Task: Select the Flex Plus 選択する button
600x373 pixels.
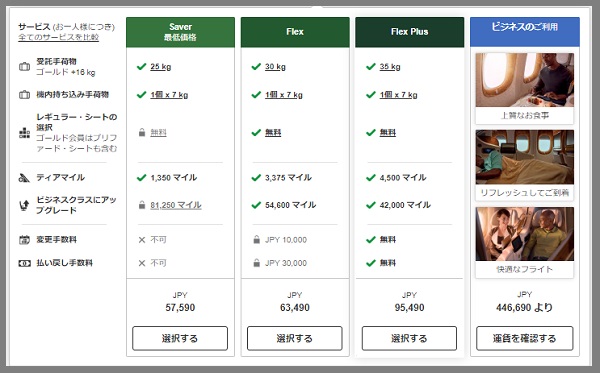Action: [409, 338]
